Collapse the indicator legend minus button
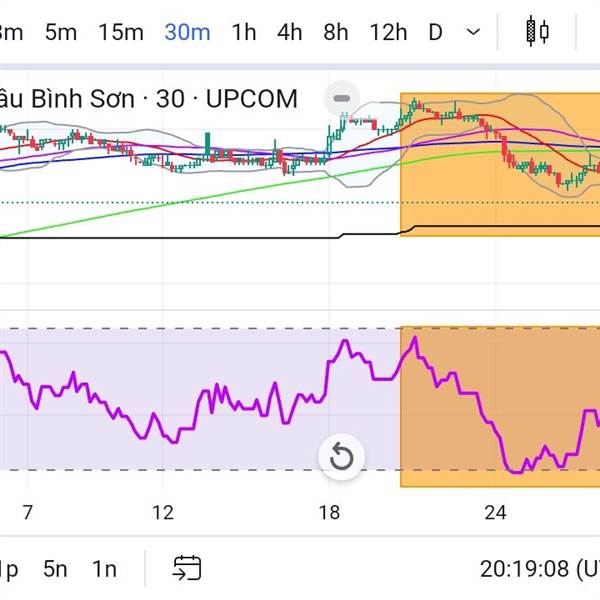Viewport: 600px width, 600px height. tap(342, 98)
